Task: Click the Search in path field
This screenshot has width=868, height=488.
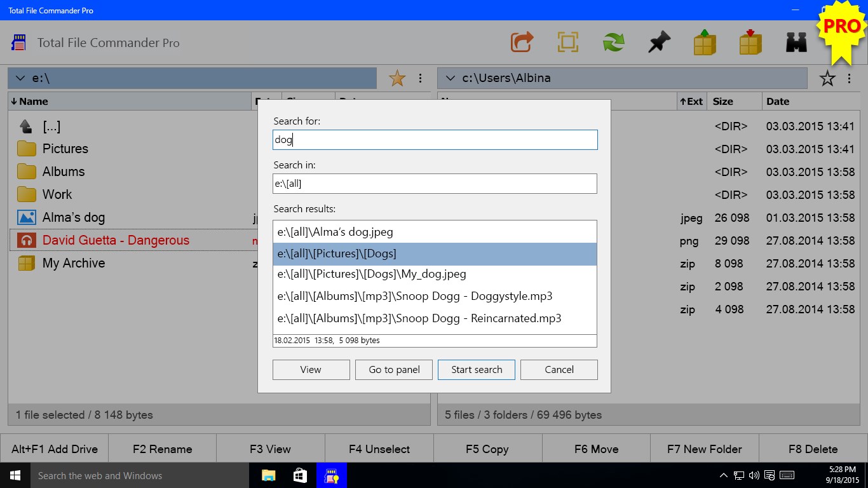Action: [x=435, y=184]
